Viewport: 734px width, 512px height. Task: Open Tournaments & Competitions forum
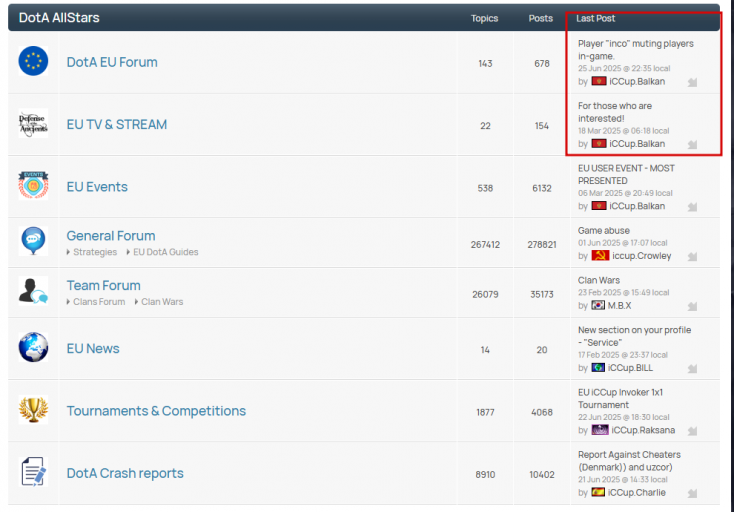pyautogui.click(x=156, y=411)
